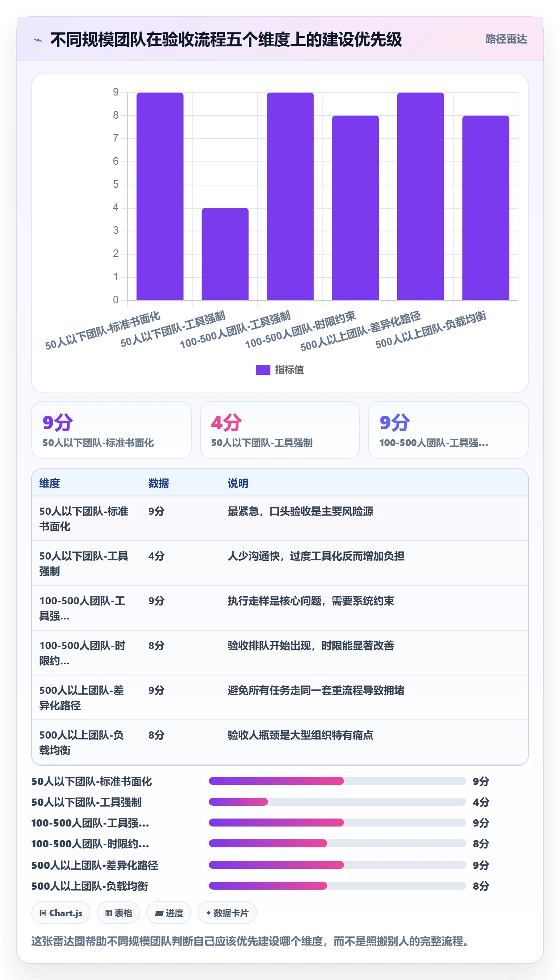Click the progress bar for 100-500人团队-工具强…

tap(338, 823)
